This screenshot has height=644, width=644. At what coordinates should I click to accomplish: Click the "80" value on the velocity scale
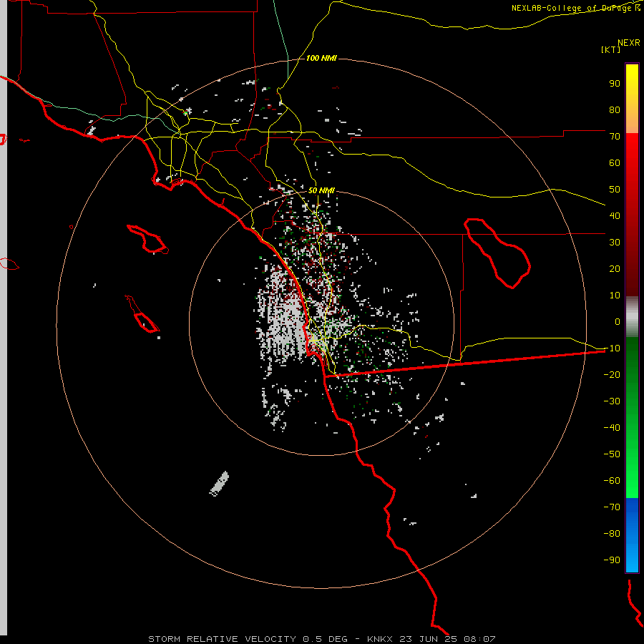coord(615,110)
